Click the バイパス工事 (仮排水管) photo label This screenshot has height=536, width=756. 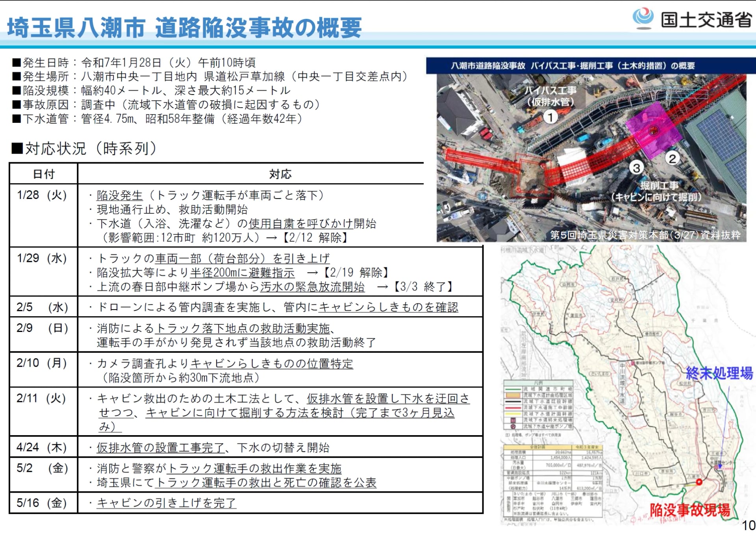[550, 96]
